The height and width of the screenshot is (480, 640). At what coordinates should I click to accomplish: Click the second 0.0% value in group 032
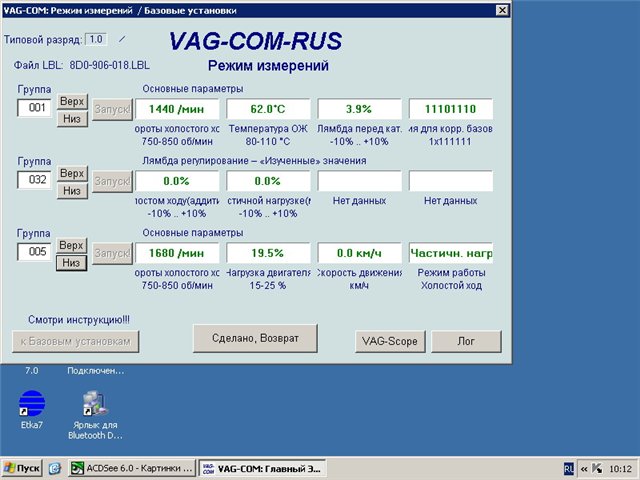[268, 181]
